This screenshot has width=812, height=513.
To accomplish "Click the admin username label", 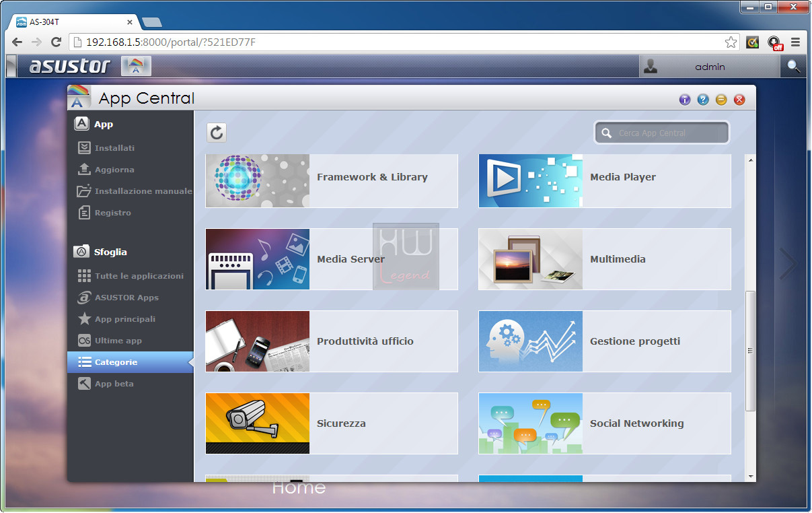I will (710, 67).
